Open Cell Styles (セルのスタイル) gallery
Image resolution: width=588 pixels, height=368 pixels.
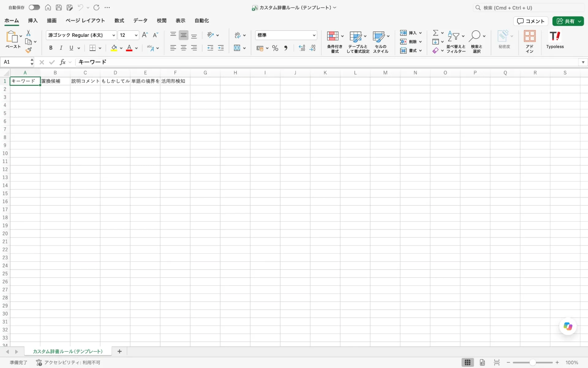381,42
